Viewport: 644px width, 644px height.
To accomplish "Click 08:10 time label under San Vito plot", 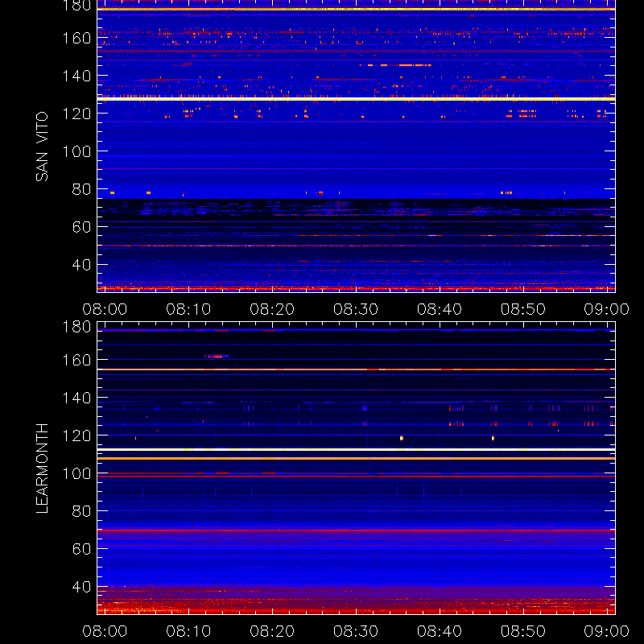I will coord(188,309).
